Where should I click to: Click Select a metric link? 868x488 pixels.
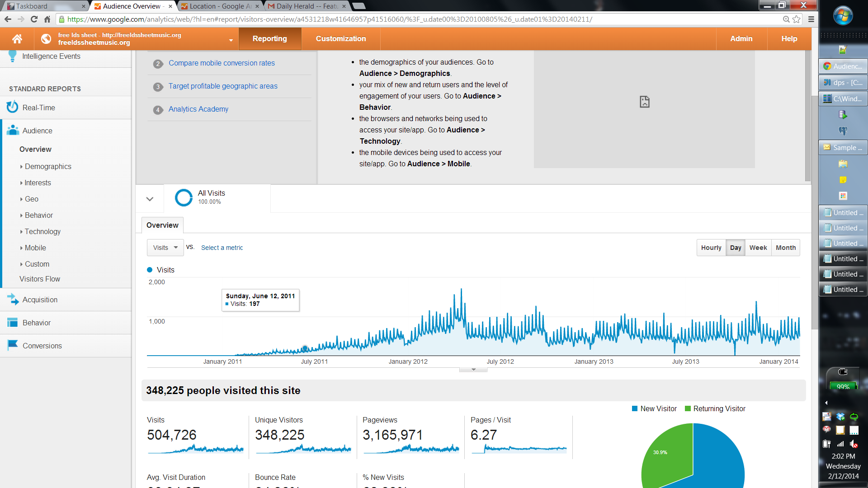tap(222, 248)
